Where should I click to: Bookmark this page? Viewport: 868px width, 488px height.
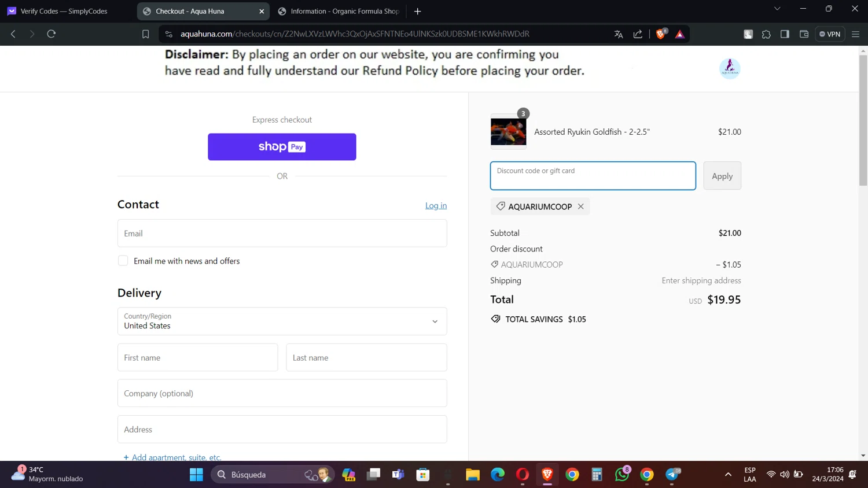pos(146,34)
